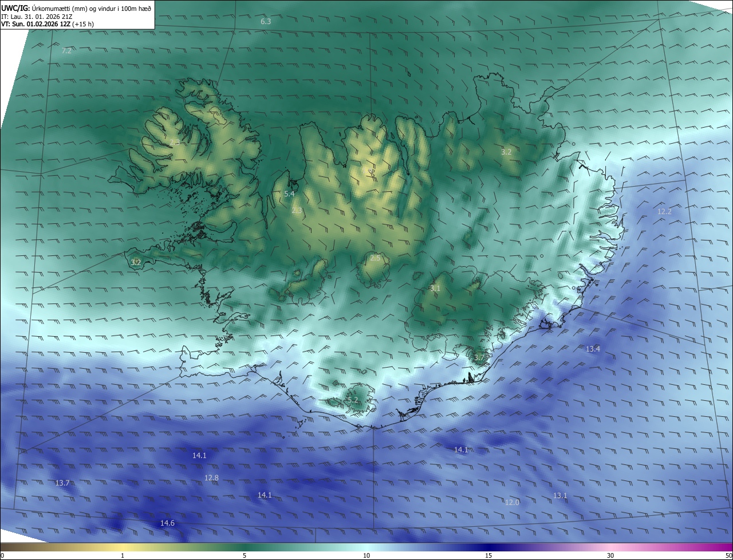The height and width of the screenshot is (560, 733).
Task: Click the 12.8 value label
Action: tap(211, 478)
